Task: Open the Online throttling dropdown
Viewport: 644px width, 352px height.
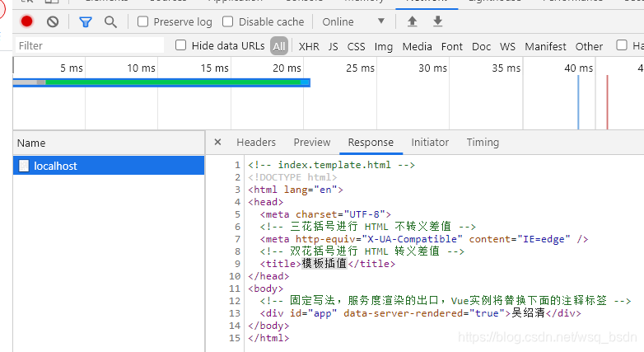Action: pos(353,21)
